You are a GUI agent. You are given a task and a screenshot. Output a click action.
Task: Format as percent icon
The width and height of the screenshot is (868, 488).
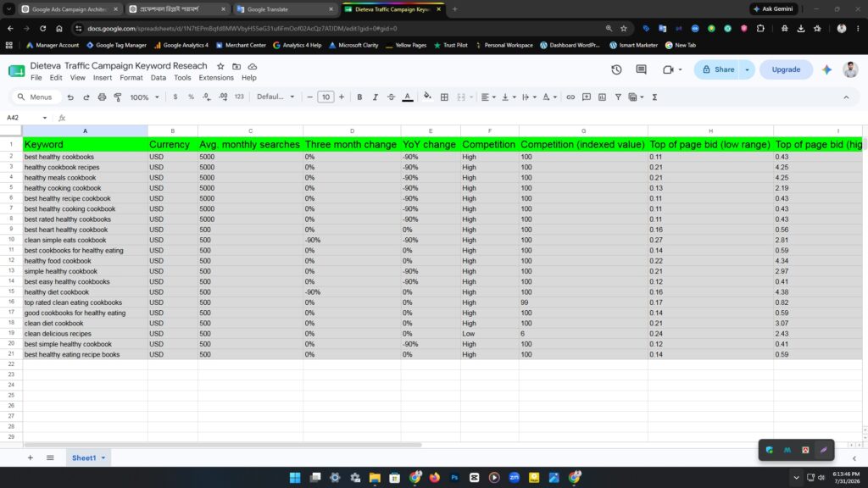click(191, 97)
